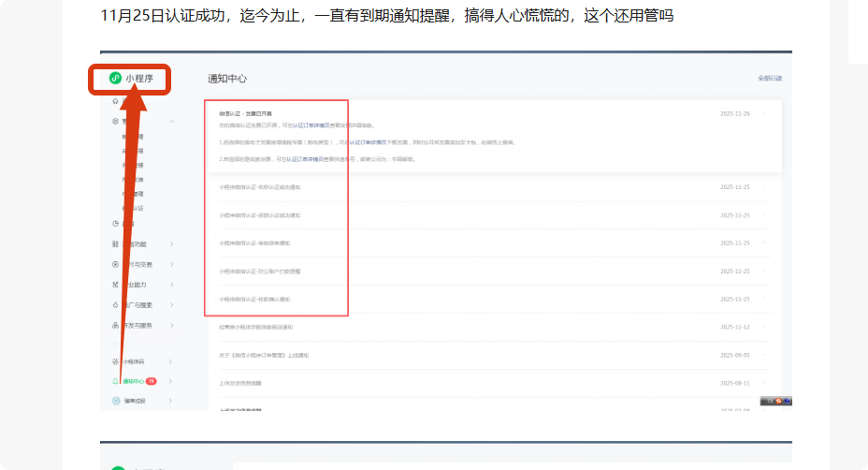Open 推广与搜索 in the sidebar

click(x=137, y=305)
